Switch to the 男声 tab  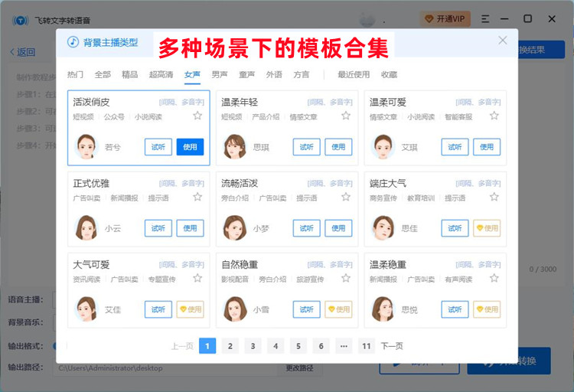220,74
